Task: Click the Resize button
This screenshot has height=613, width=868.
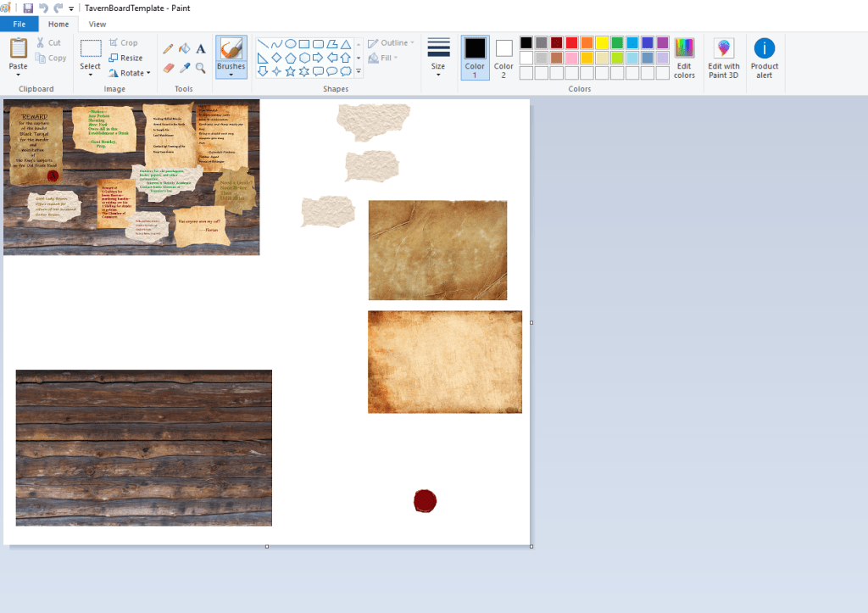Action: click(125, 58)
